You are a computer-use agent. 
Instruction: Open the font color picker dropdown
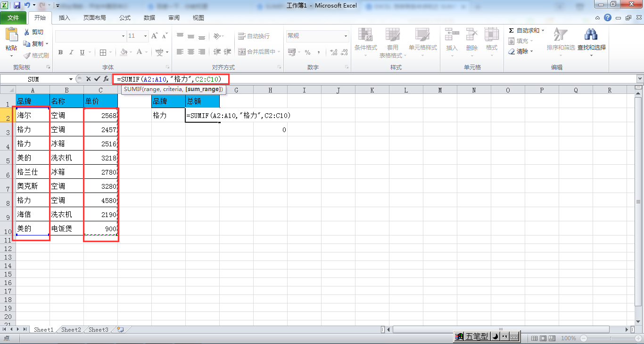click(147, 52)
